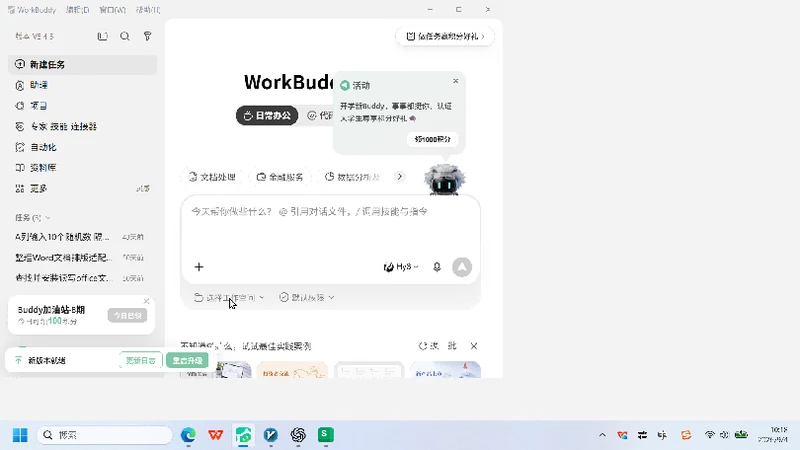Click the pin icon in the sidebar header
This screenshot has height=450, width=800.
click(x=147, y=36)
